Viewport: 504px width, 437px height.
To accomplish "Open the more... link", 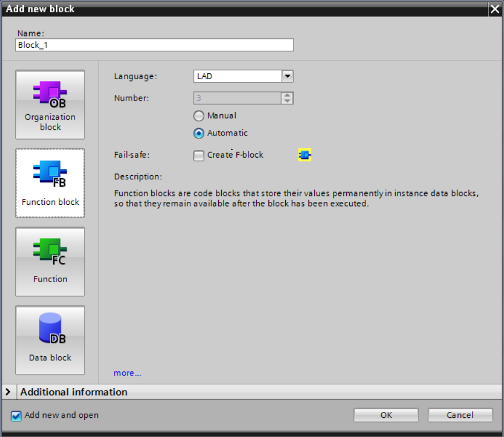I will click(127, 374).
